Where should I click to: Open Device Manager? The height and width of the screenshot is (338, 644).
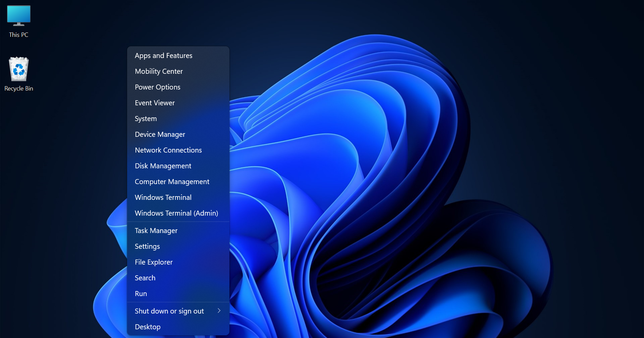(160, 134)
